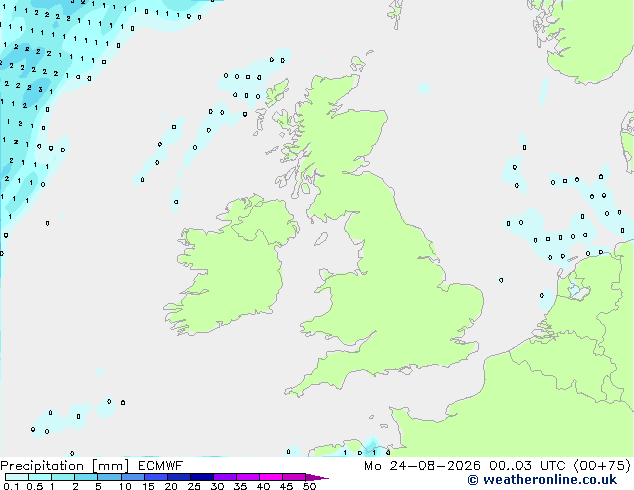Click the '(00+75)' forecast offset text
The height and width of the screenshot is (490, 634).
click(602, 466)
